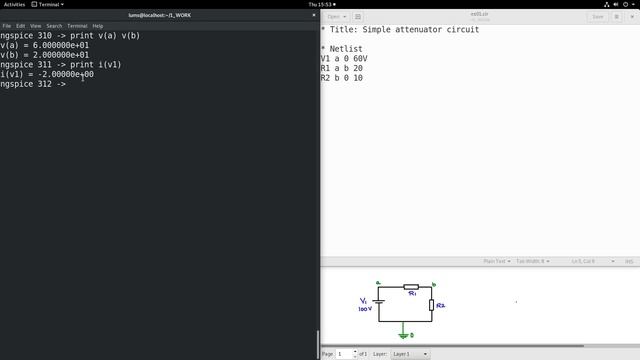This screenshot has height=360, width=640.
Task: Click the Terminal vertical scrollbar thumb
Action: point(318,345)
